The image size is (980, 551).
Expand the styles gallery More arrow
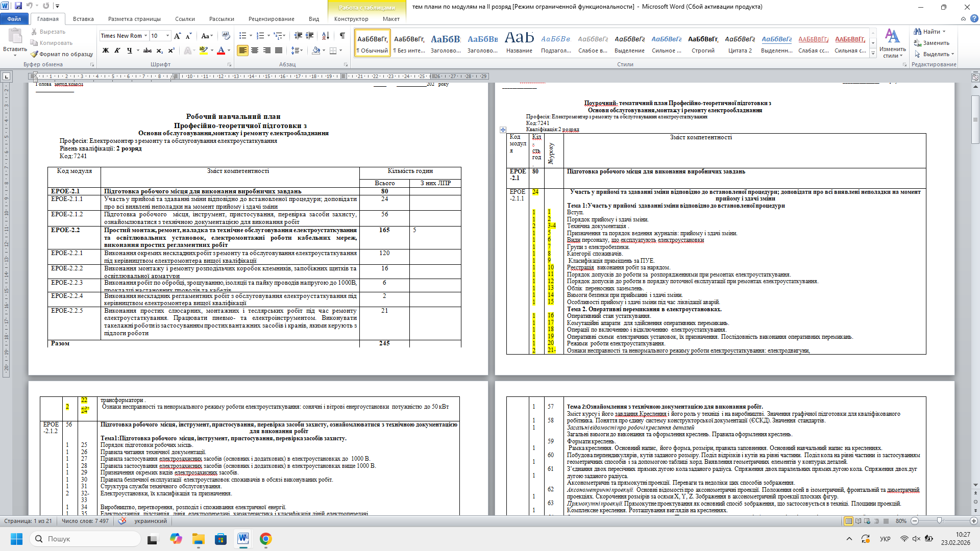(x=873, y=53)
